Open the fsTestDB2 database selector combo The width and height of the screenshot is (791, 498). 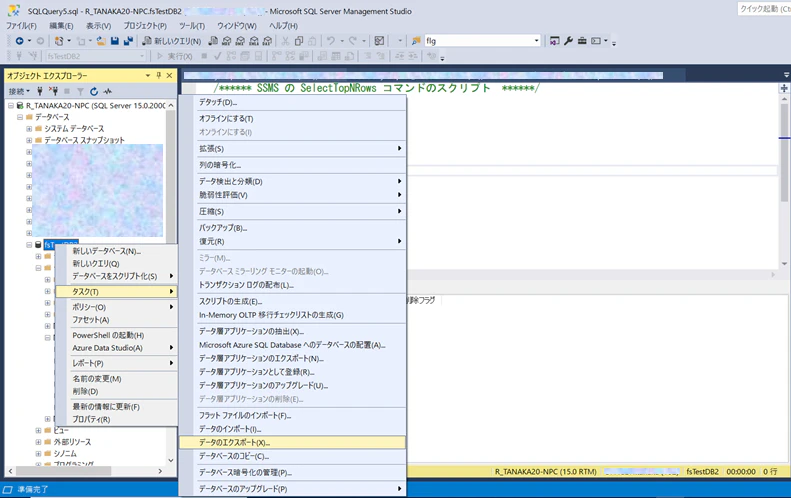[x=95, y=56]
